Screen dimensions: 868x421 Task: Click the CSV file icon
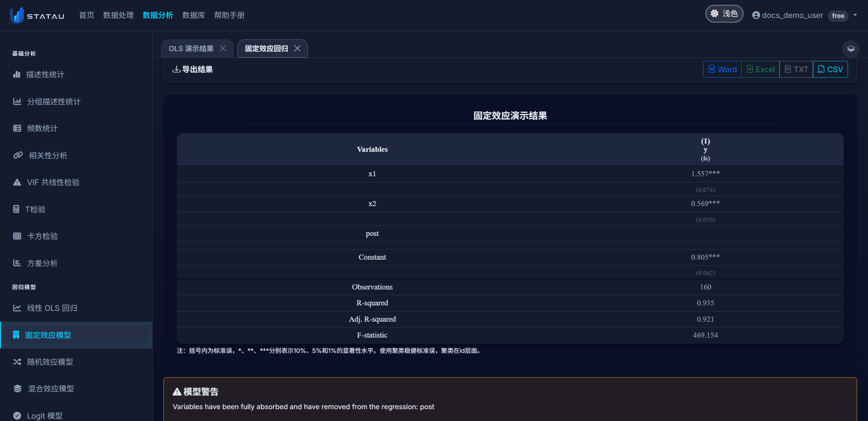[x=821, y=69]
